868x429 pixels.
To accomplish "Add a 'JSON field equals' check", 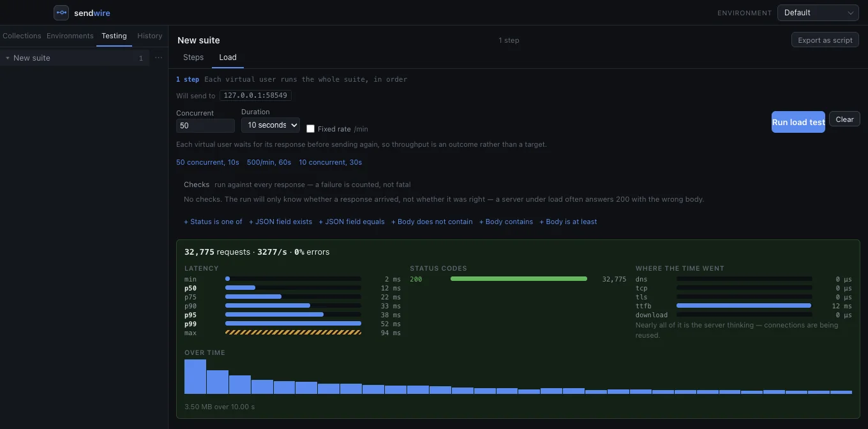I will [352, 222].
